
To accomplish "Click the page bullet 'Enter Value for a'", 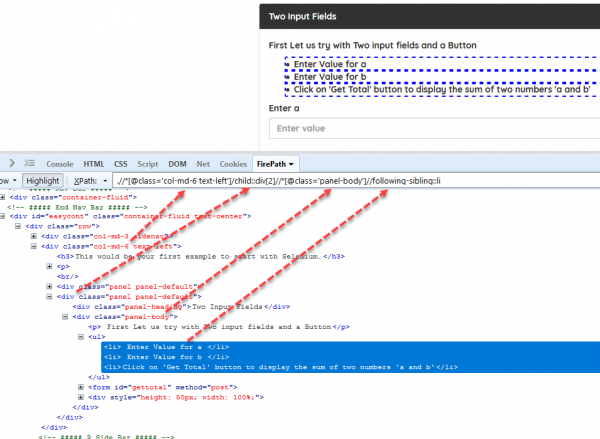I will pyautogui.click(x=330, y=64).
